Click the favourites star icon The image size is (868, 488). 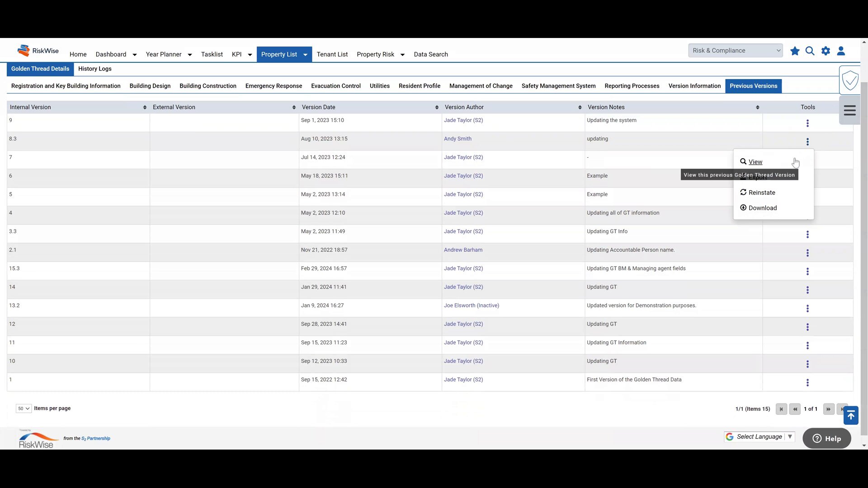795,51
